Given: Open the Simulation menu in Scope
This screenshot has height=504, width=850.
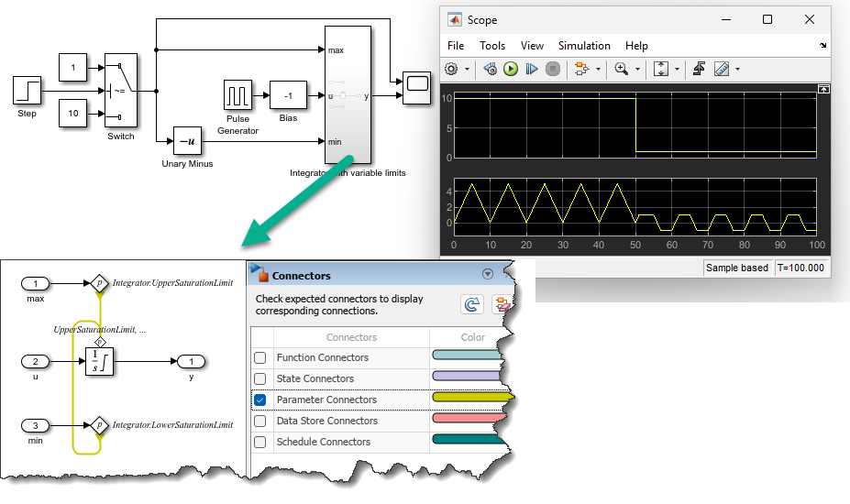Looking at the screenshot, I should pos(584,46).
